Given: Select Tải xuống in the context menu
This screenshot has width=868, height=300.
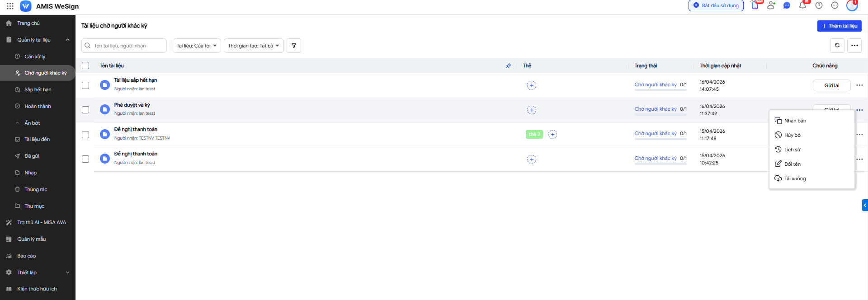Looking at the screenshot, I should pyautogui.click(x=795, y=178).
